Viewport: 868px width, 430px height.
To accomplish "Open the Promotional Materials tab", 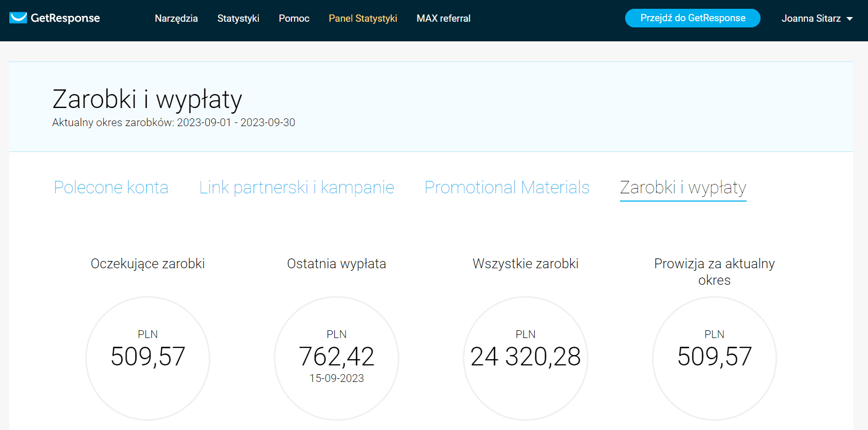I will [507, 187].
